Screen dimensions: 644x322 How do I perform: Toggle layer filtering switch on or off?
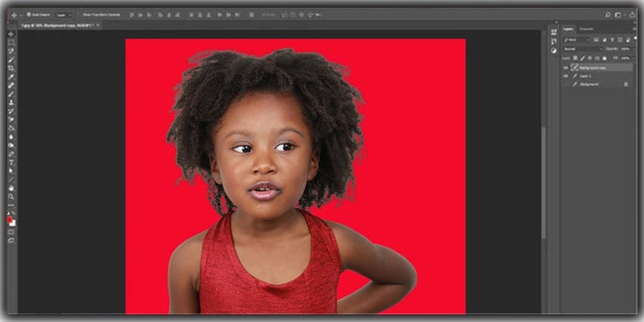[x=635, y=38]
